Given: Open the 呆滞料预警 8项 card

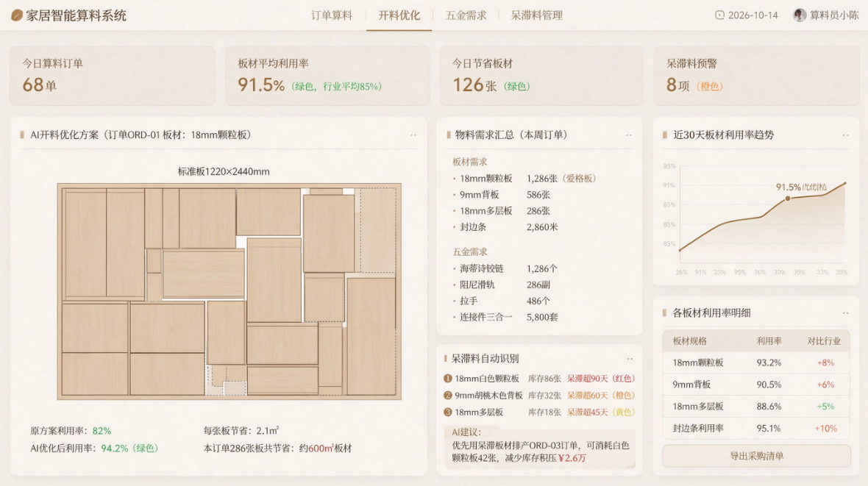Looking at the screenshot, I should point(756,76).
